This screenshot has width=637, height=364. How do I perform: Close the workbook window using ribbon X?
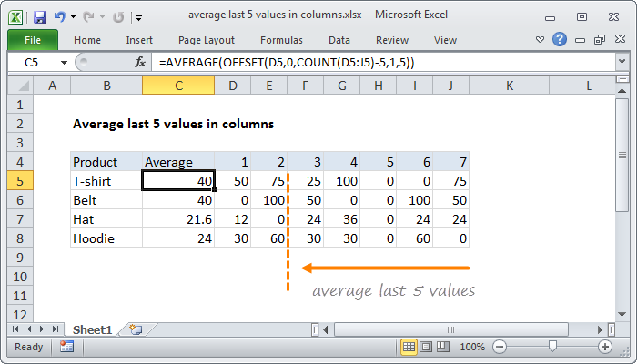[620, 39]
